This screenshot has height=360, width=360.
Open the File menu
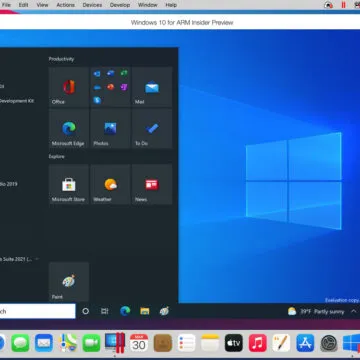pos(6,5)
